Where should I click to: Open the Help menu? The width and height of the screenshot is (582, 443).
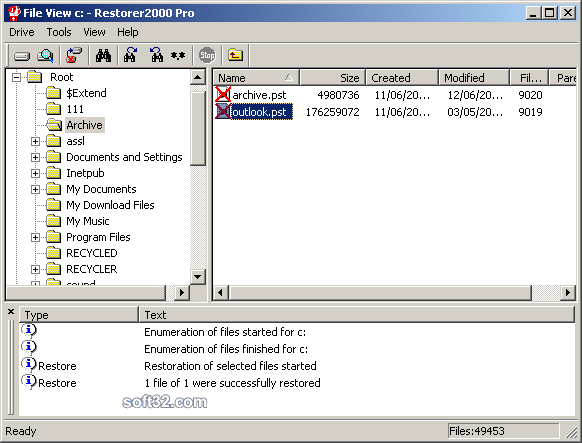click(x=128, y=32)
